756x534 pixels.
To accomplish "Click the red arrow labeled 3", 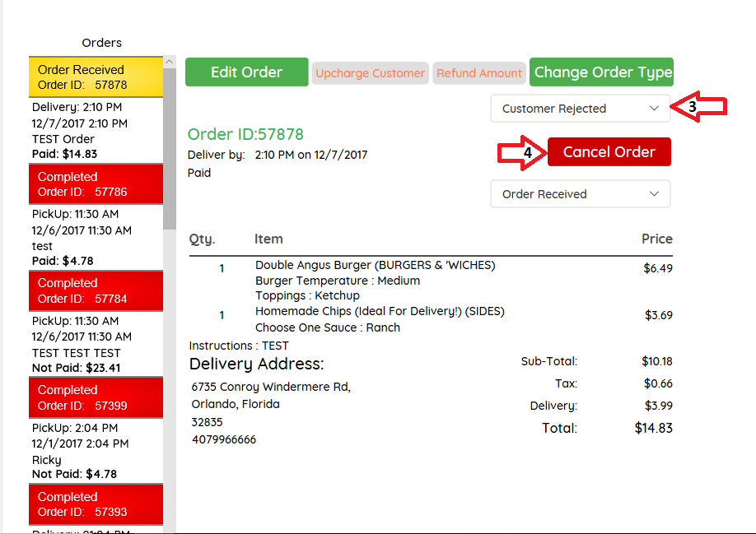I will pyautogui.click(x=699, y=107).
